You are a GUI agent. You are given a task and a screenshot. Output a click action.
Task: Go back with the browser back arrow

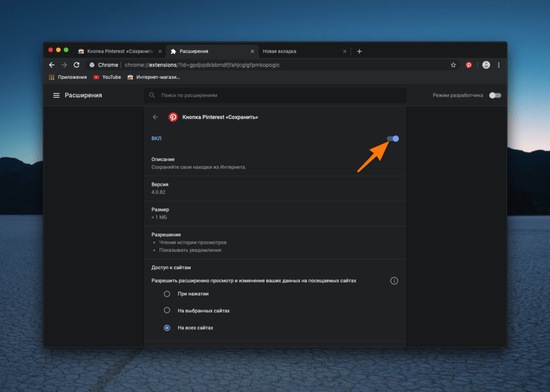pyautogui.click(x=52, y=65)
